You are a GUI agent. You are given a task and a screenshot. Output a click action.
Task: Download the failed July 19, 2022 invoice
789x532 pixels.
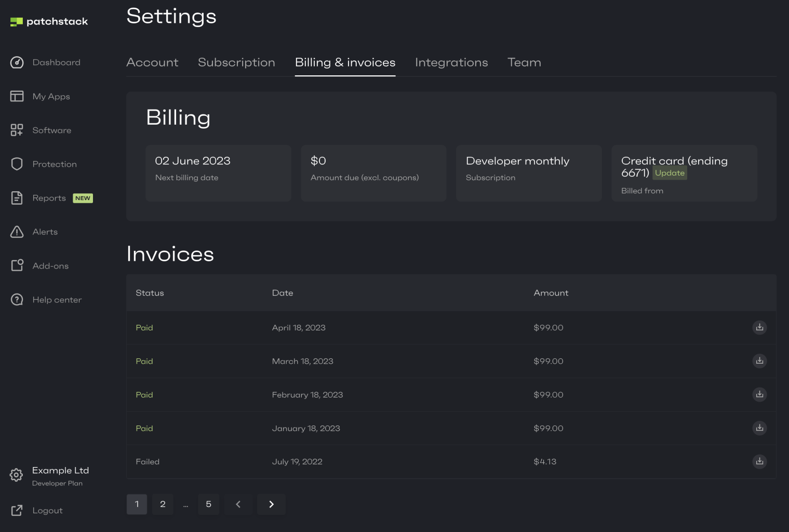click(759, 461)
